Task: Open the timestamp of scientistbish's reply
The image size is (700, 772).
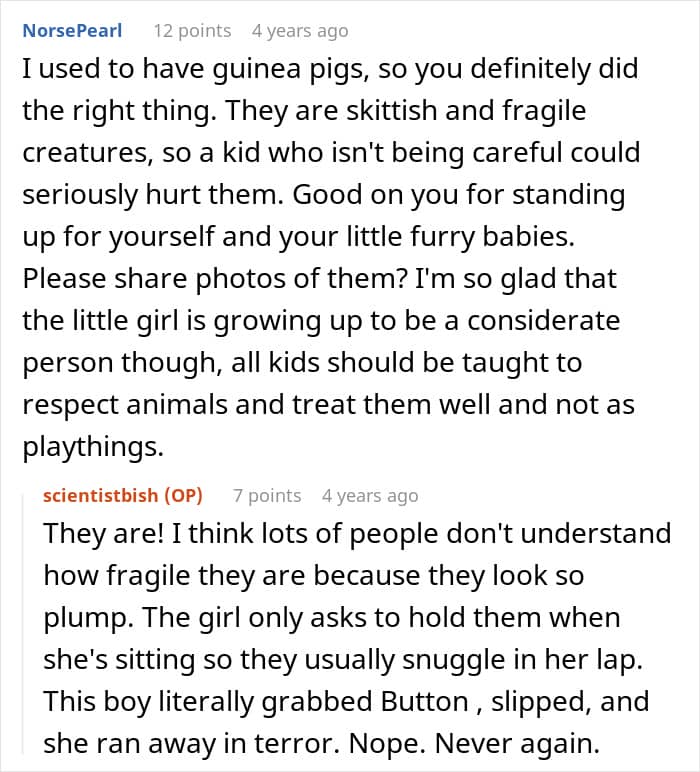Action: coord(370,495)
